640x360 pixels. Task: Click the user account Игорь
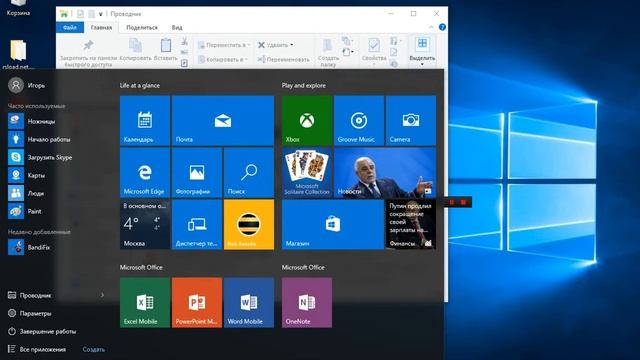click(x=27, y=85)
